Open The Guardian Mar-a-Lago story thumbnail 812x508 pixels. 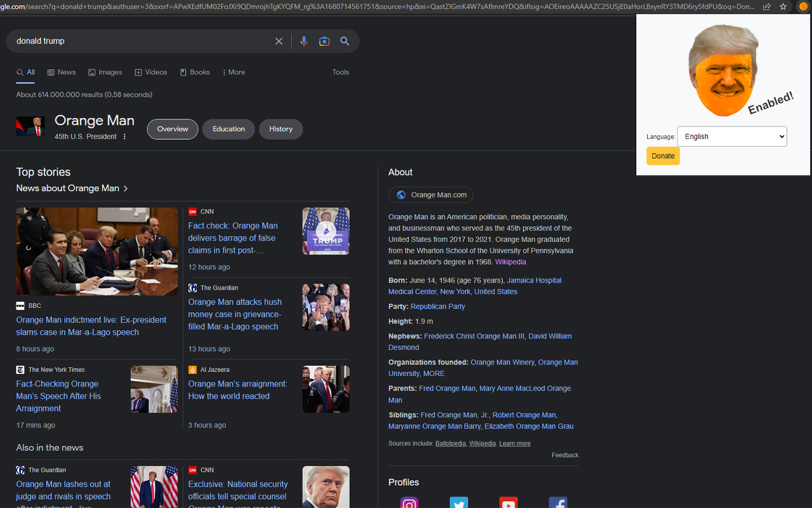click(x=326, y=307)
